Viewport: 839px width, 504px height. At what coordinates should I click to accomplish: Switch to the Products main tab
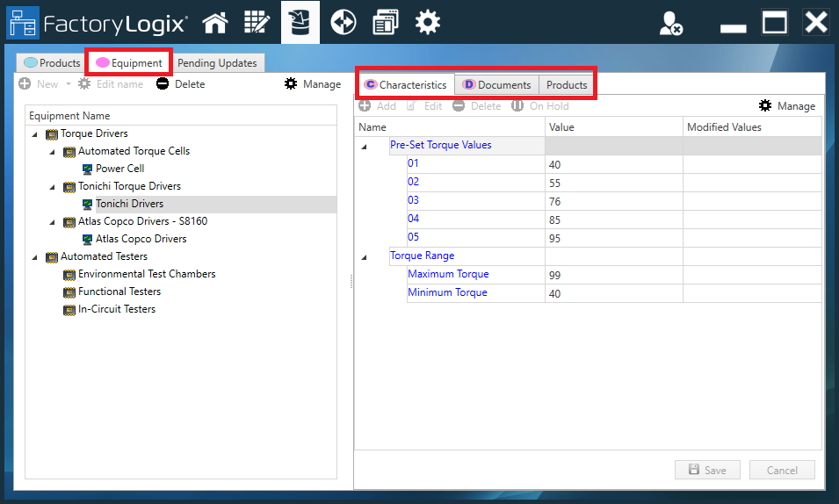[x=52, y=63]
